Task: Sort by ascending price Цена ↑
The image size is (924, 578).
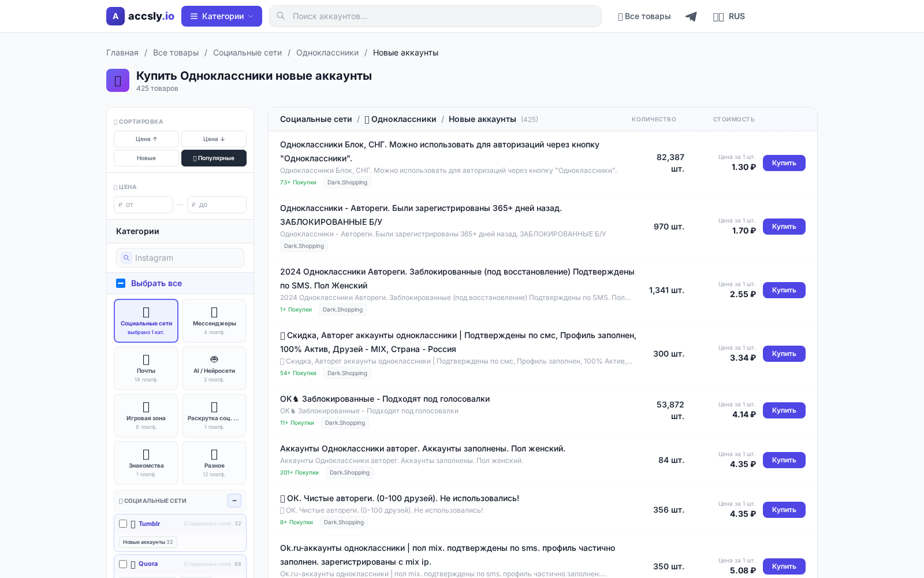Action: pyautogui.click(x=146, y=139)
